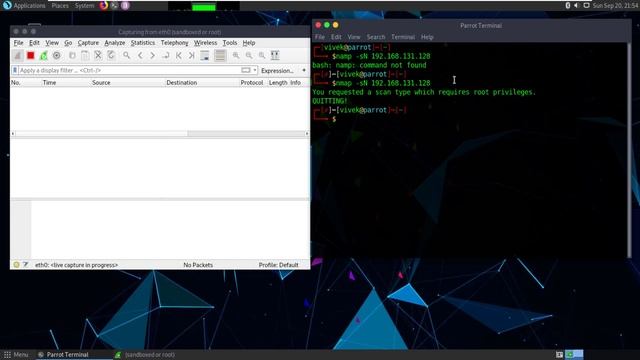The height and width of the screenshot is (360, 640).
Task: Open the Applications menu in top panel
Action: click(24, 6)
